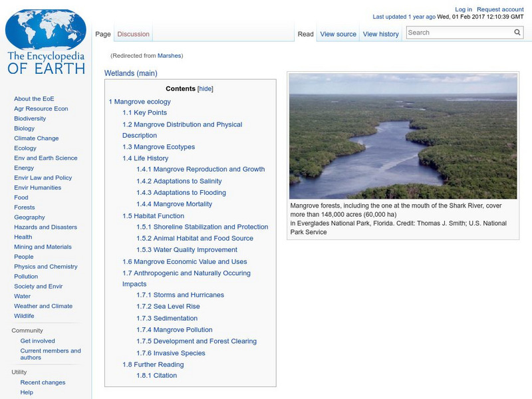
Task: Open the View source view
Action: click(338, 33)
